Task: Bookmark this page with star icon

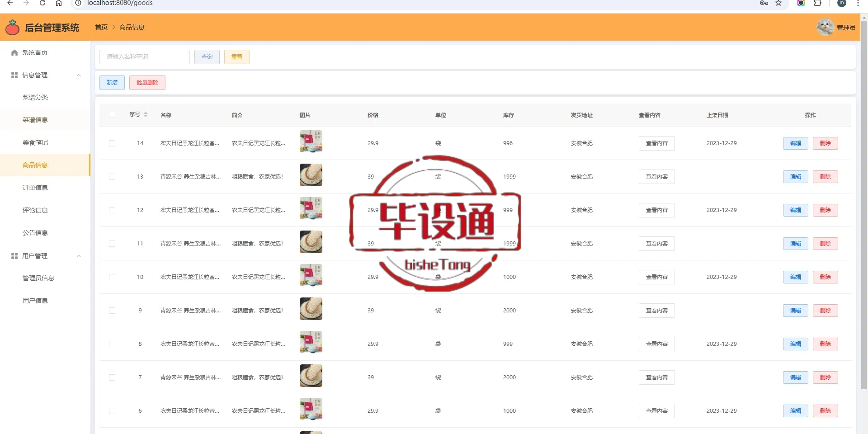Action: 778,3
